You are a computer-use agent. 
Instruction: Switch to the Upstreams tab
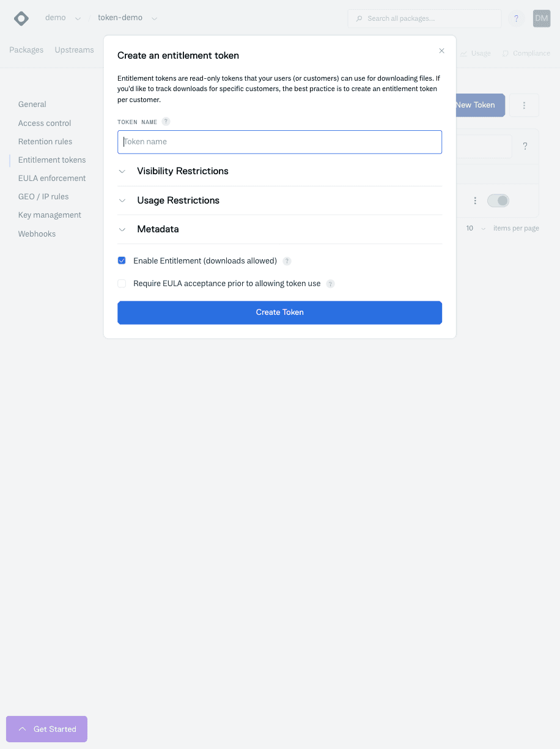[73, 50]
